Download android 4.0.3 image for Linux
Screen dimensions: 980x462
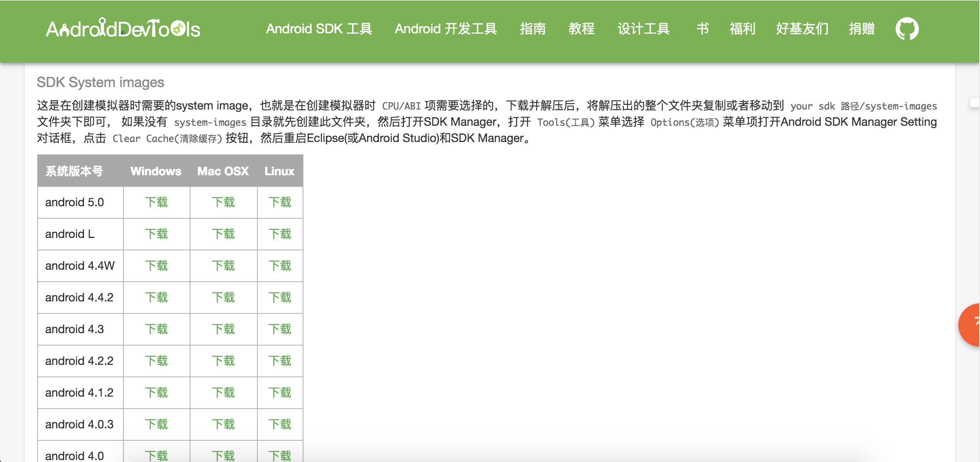[x=280, y=424]
